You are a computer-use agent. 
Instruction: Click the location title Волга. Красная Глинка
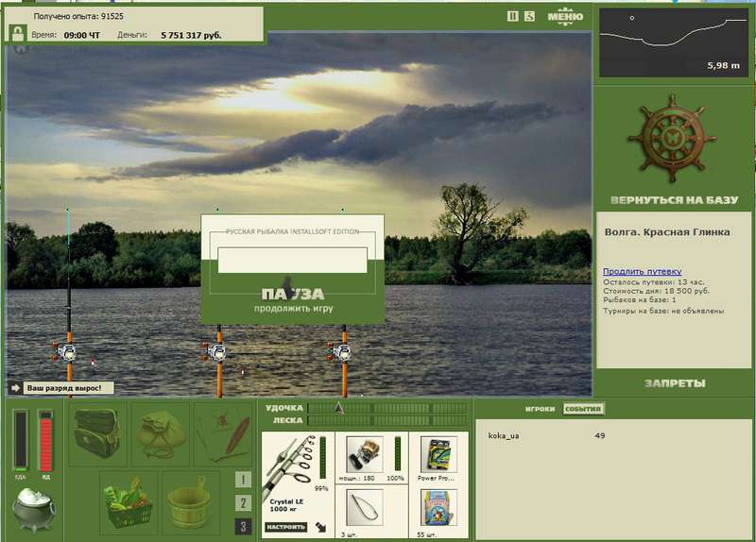667,231
